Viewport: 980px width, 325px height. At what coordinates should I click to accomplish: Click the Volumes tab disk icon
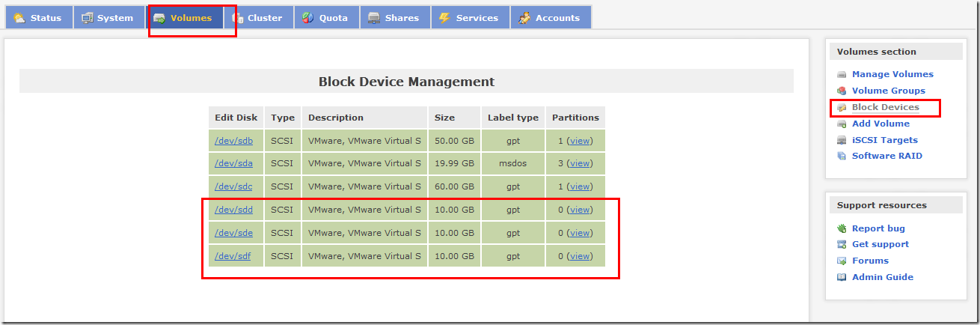159,18
